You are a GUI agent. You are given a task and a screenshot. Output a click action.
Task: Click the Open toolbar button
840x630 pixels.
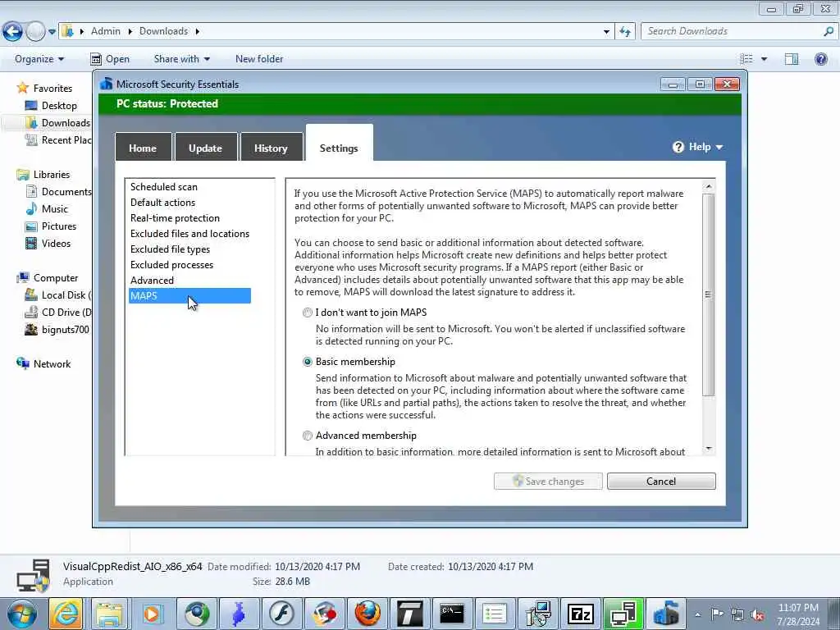110,59
